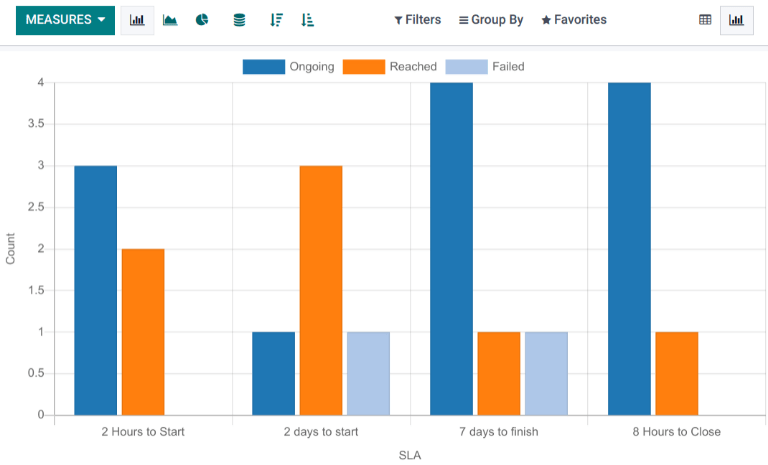Switch to pivot table view
This screenshot has width=768, height=465.
(x=705, y=20)
